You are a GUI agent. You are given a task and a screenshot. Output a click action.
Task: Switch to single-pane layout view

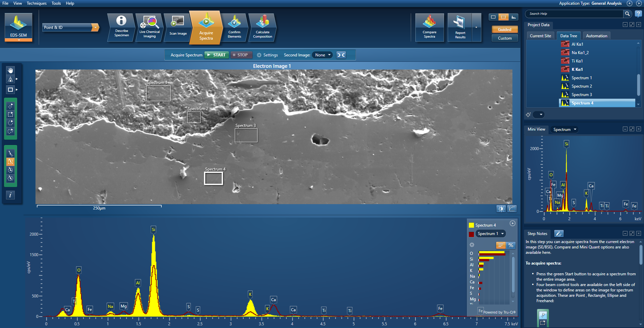(493, 17)
